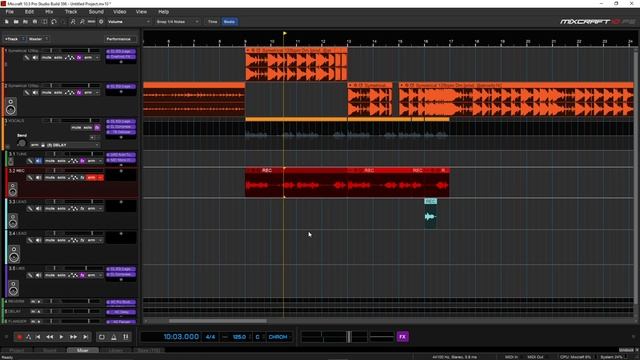Click the 4/4 time signature display
The image size is (640, 360).
(211, 337)
